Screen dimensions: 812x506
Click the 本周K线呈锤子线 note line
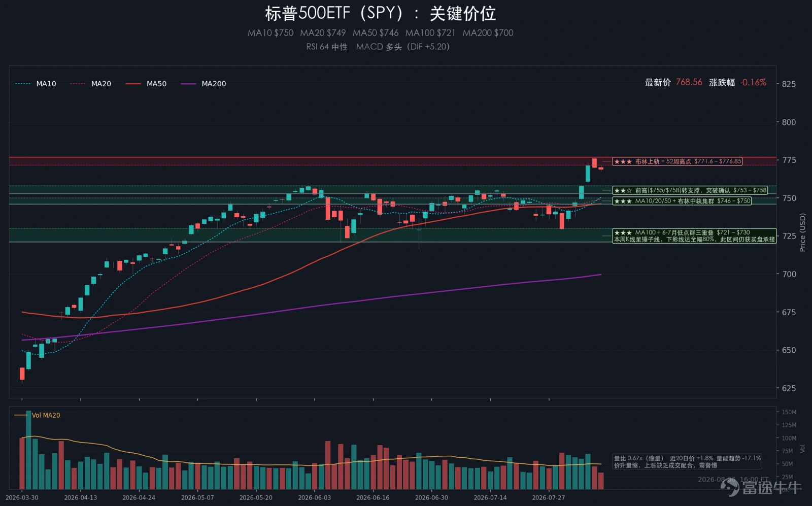[x=694, y=239]
